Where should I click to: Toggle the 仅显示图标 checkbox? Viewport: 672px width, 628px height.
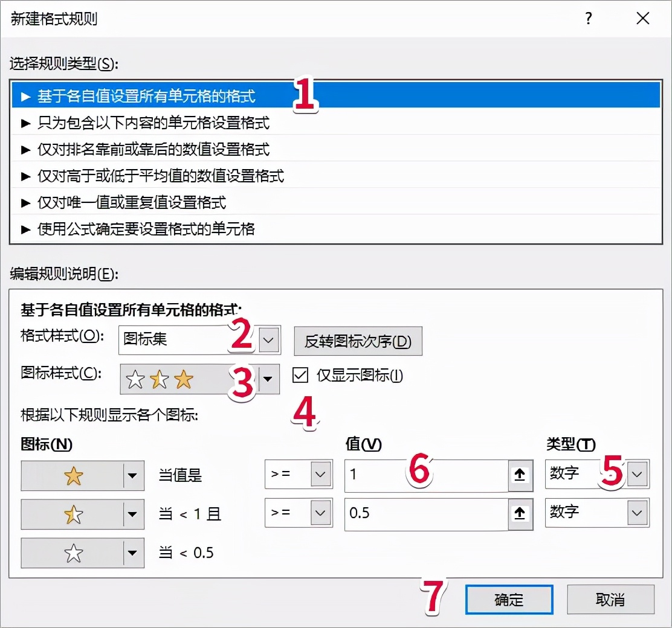(x=300, y=375)
